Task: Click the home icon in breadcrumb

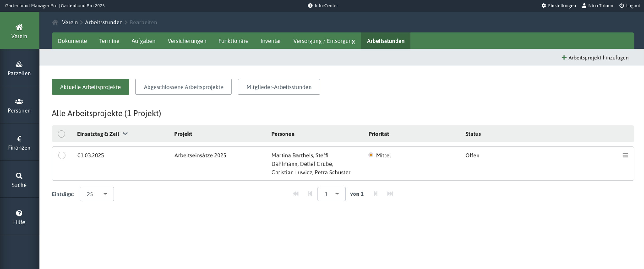Action: coord(55,22)
